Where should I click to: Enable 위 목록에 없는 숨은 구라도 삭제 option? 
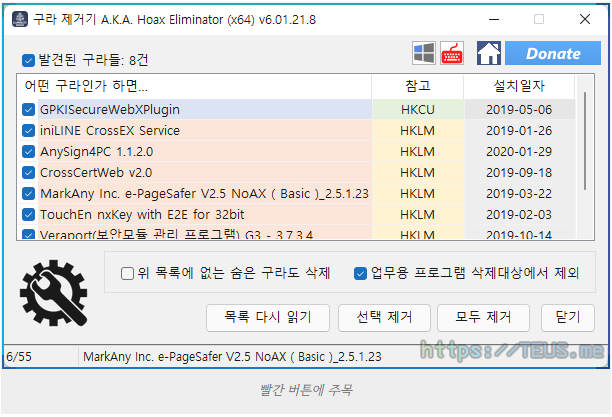click(128, 273)
